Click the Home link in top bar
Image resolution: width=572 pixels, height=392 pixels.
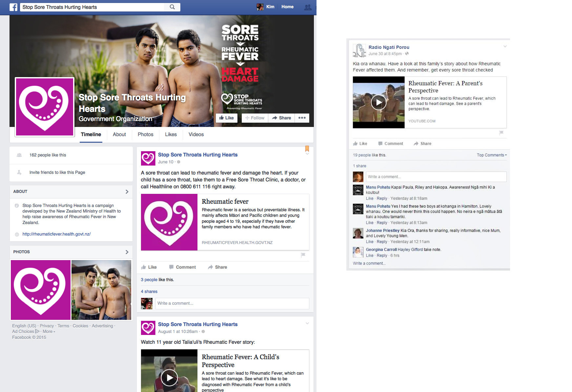click(287, 7)
